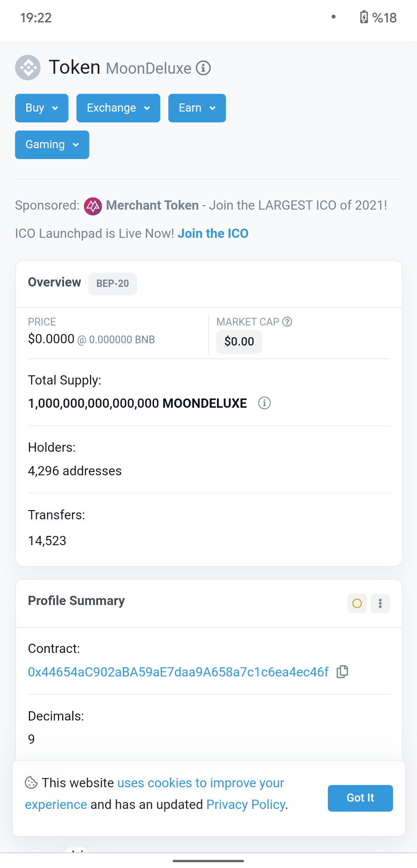Open the info icon next to MoonDeluxe

[x=203, y=68]
